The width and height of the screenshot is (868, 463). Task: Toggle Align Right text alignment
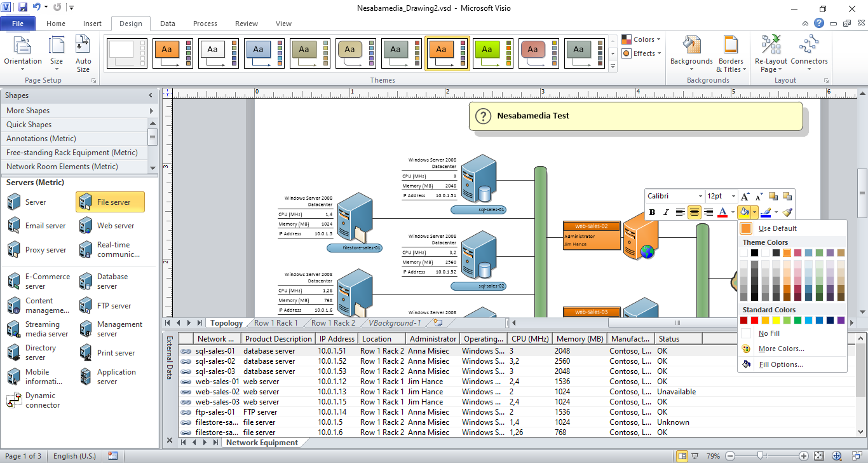tap(709, 212)
